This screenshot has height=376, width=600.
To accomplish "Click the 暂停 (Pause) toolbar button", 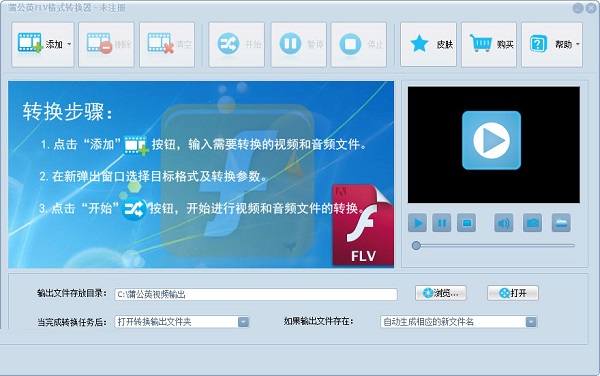I will (x=298, y=44).
